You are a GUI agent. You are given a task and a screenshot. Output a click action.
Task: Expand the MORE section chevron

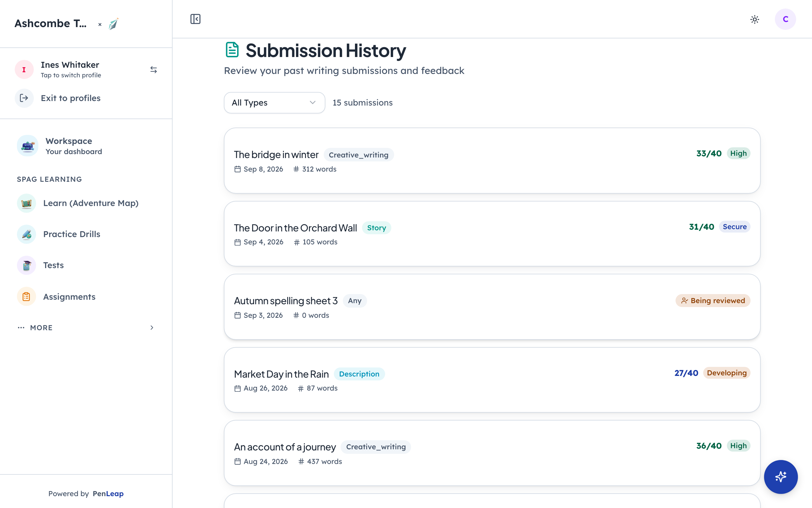click(152, 328)
